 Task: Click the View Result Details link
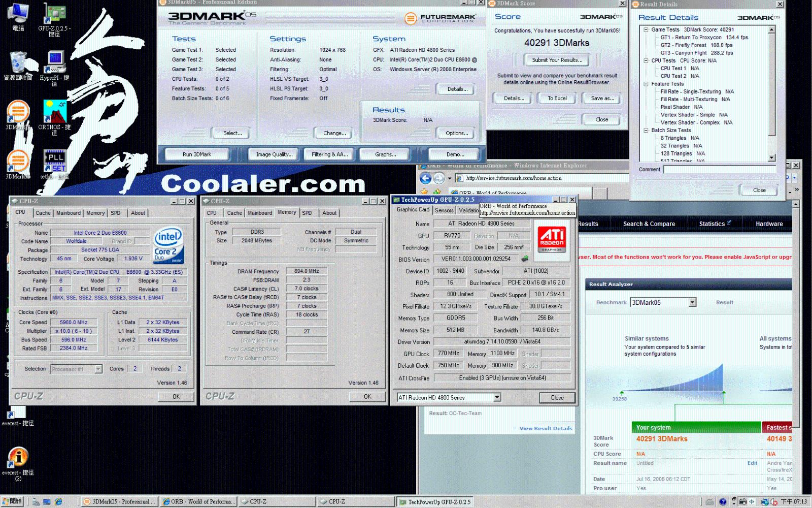pos(546,429)
